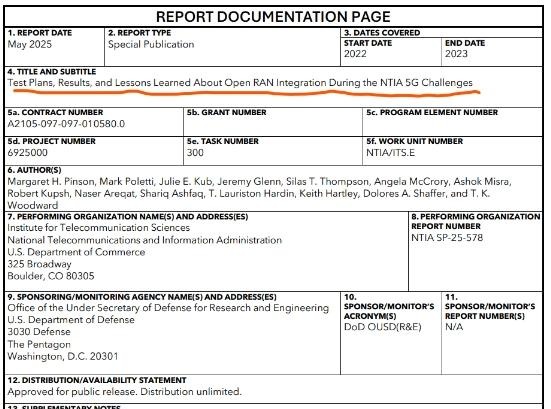Select 'National Telecommunications and Information Administration' line
The width and height of the screenshot is (551, 409).
tap(144, 240)
